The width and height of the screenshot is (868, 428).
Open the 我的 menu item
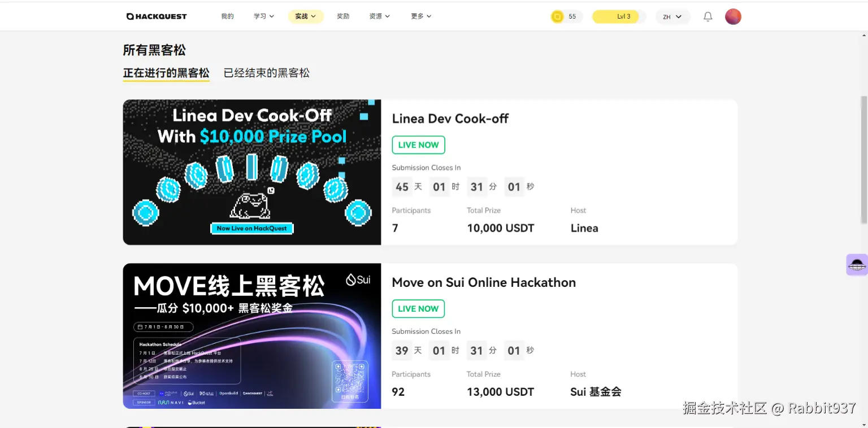tap(227, 16)
